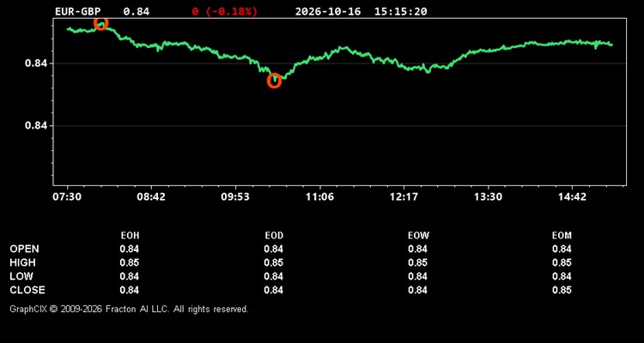Click the date 2026-10-16 in header
644x343 pixels.
click(x=328, y=11)
